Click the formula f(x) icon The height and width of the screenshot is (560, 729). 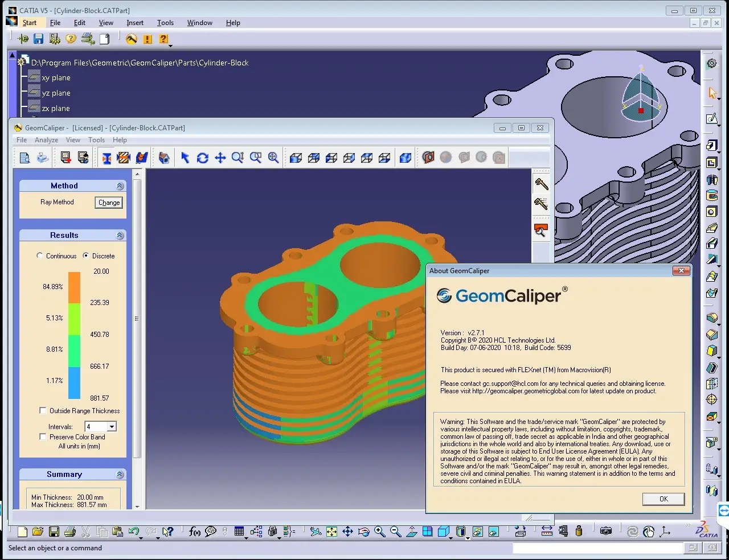(x=194, y=532)
